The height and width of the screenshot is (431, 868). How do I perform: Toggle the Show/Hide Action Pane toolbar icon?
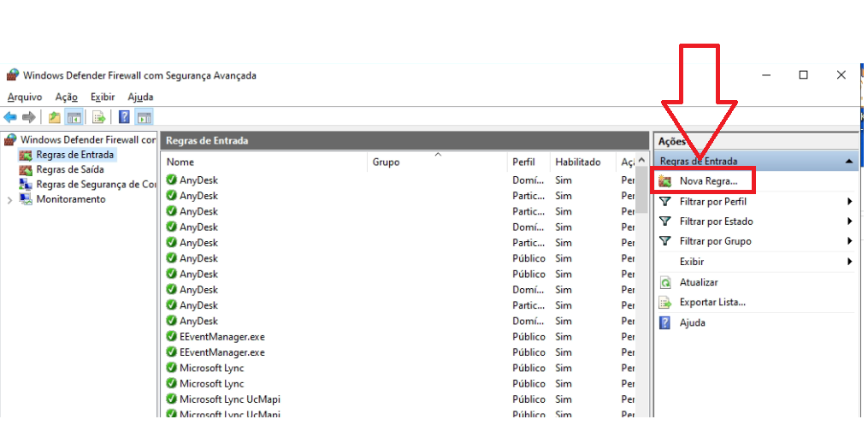(144, 117)
